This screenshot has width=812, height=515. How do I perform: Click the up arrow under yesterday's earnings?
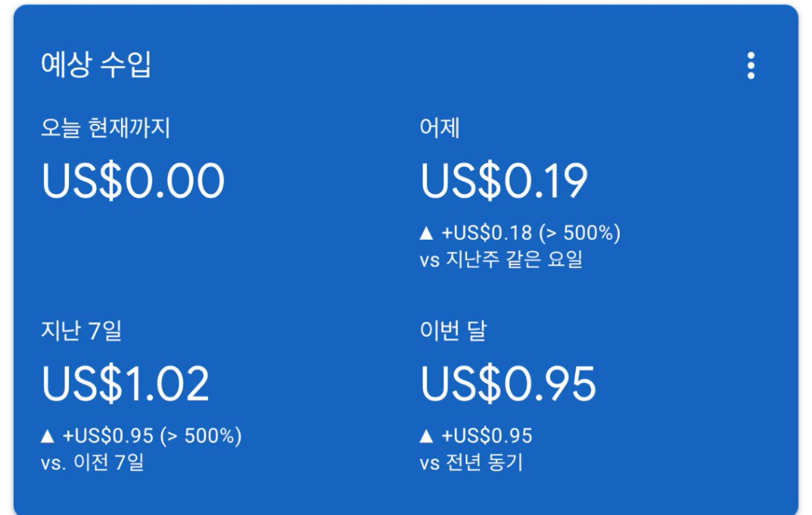(426, 235)
